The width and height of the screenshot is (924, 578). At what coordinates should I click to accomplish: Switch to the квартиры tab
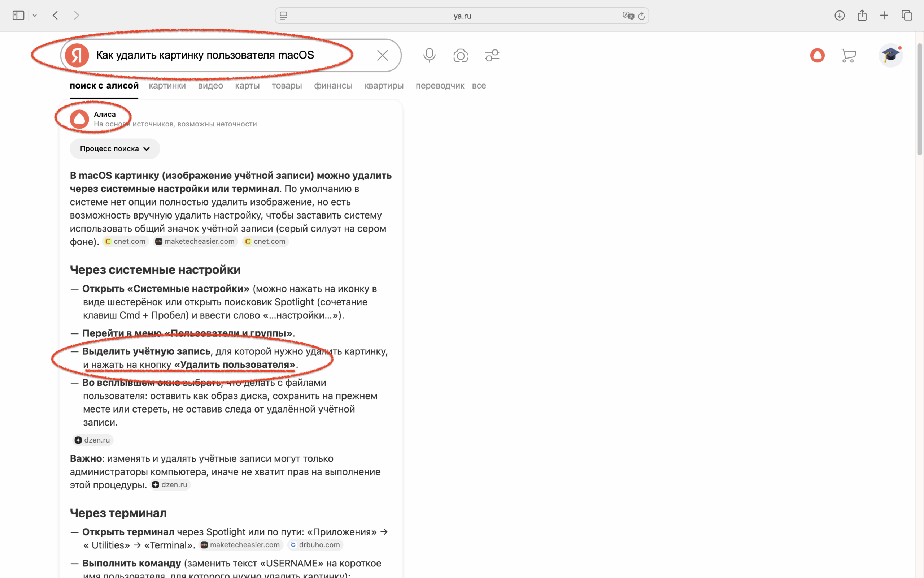pyautogui.click(x=384, y=86)
